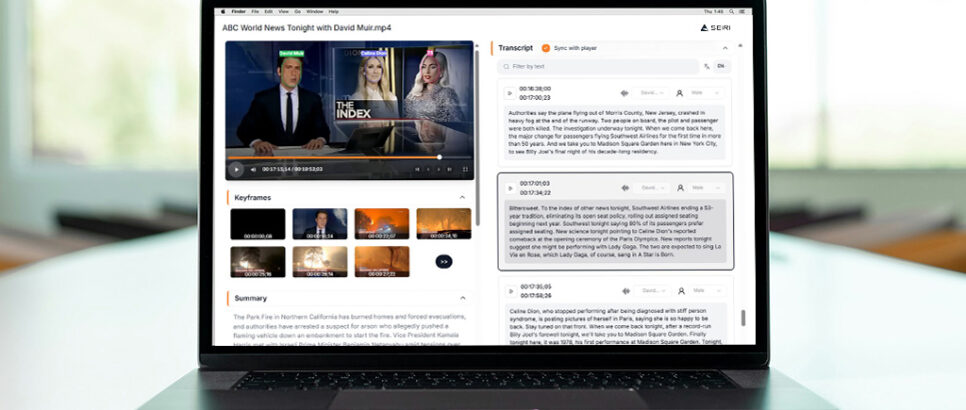Open Control Center in menu bar

tap(742, 11)
